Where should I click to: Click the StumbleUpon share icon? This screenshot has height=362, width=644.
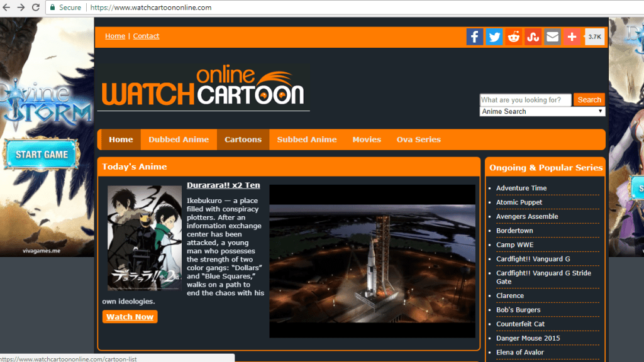pos(533,37)
